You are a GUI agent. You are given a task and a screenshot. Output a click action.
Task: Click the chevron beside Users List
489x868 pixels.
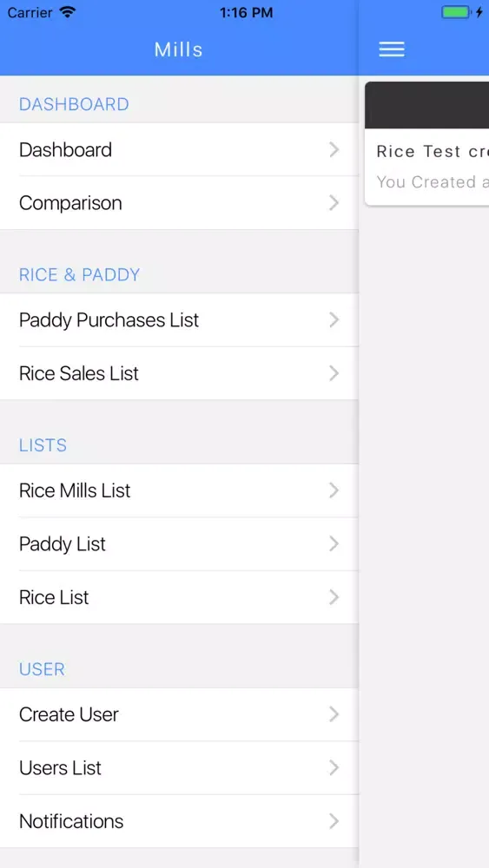tap(334, 767)
